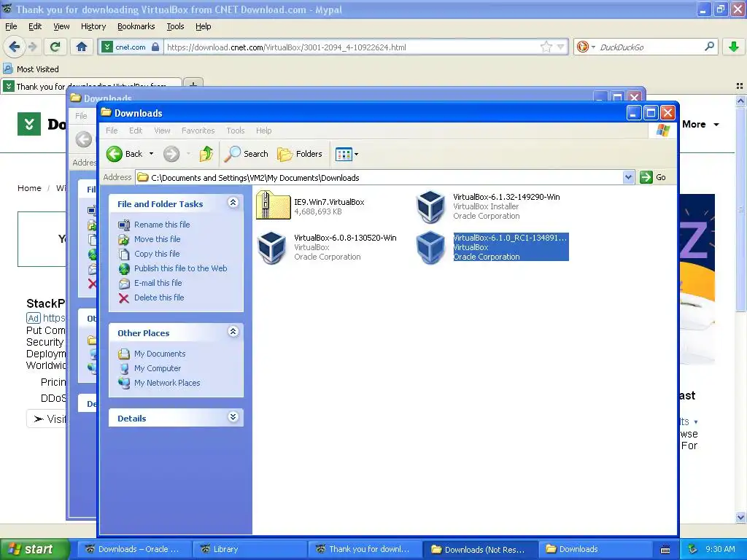Open the Explorer Edit menu
The height and width of the screenshot is (560, 747).
click(135, 131)
